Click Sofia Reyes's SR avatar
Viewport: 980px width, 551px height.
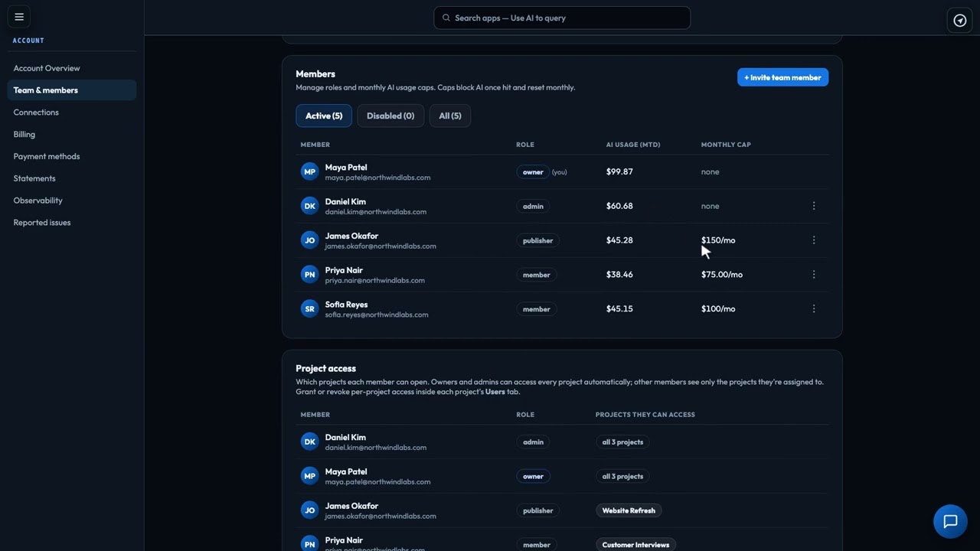tap(309, 309)
